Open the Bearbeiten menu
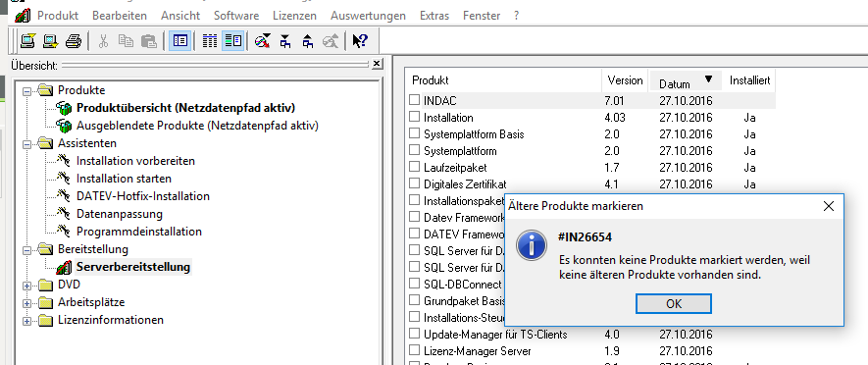Viewport: 868px width, 365px height. point(120,16)
